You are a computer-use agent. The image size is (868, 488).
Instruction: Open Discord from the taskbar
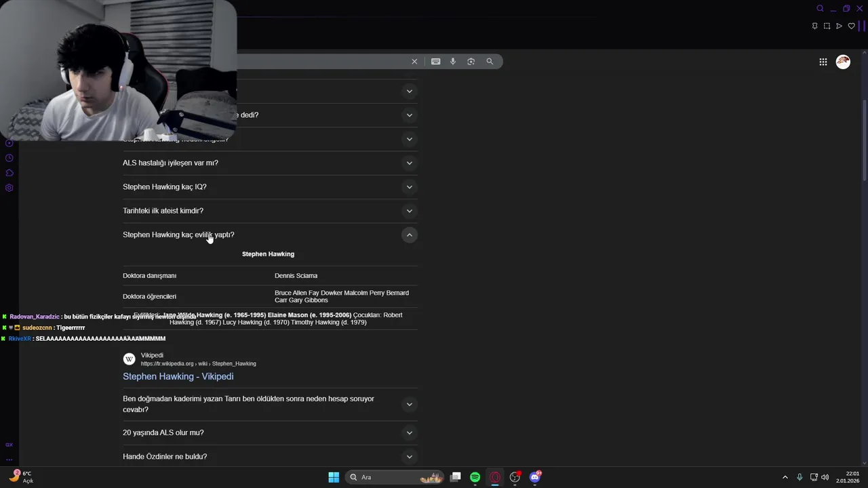[535, 477]
